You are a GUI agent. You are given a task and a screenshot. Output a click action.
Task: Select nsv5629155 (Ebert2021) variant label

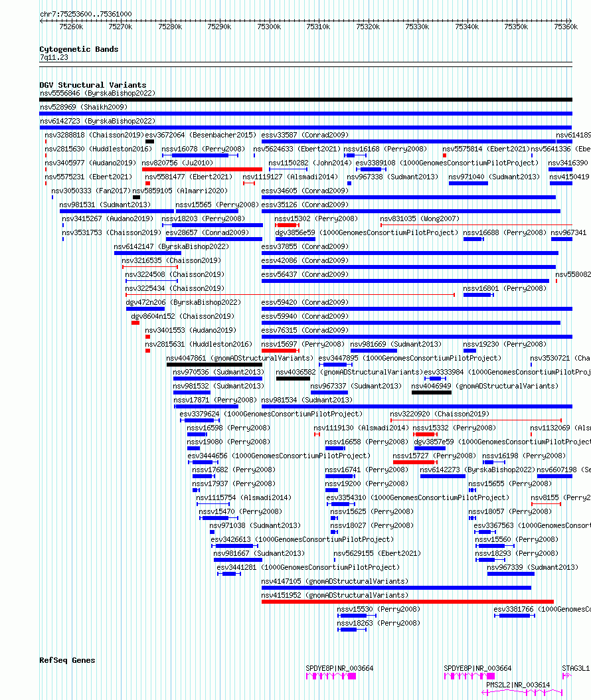point(377,554)
